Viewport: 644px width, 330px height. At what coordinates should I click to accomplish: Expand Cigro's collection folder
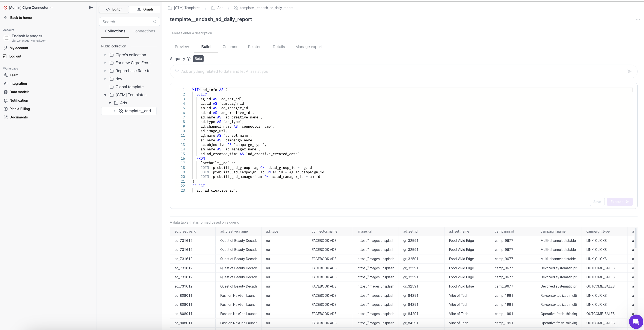(x=105, y=55)
